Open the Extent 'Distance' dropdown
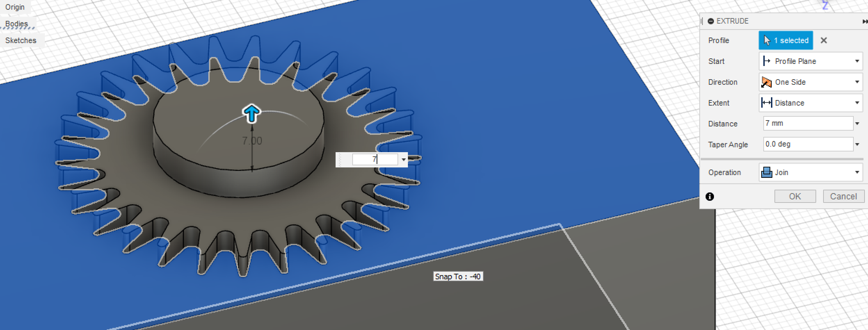Viewport: 868px width, 330px height. tap(811, 103)
